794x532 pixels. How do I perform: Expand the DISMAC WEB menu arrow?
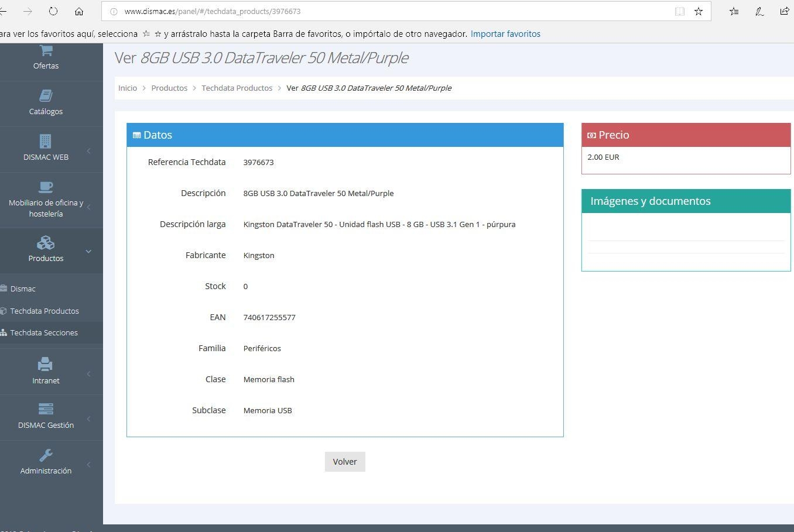(88, 151)
